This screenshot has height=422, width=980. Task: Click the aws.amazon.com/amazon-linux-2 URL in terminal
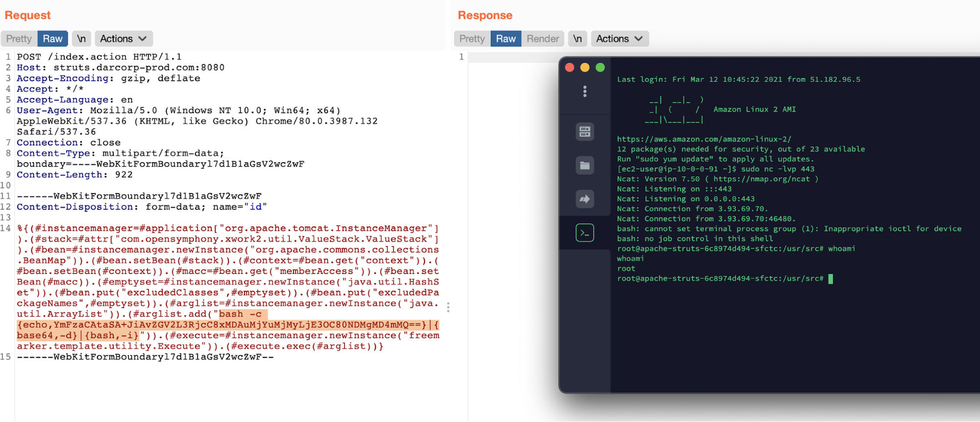point(704,139)
